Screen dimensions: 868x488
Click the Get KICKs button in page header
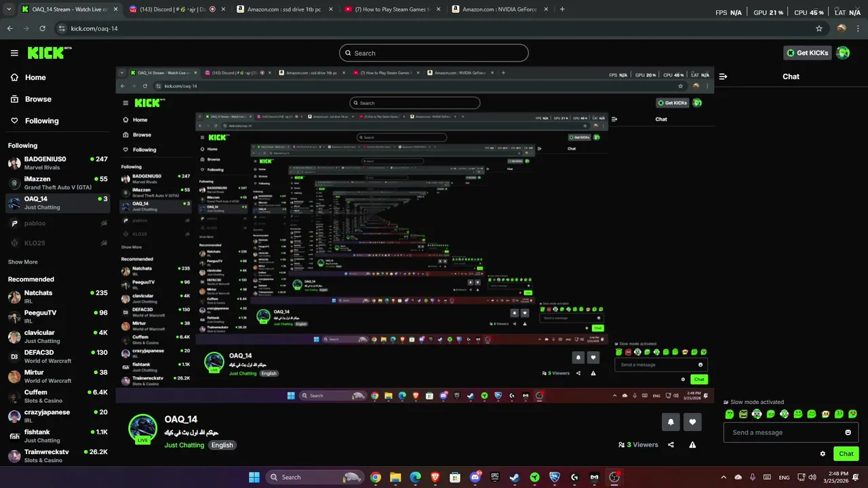807,53
